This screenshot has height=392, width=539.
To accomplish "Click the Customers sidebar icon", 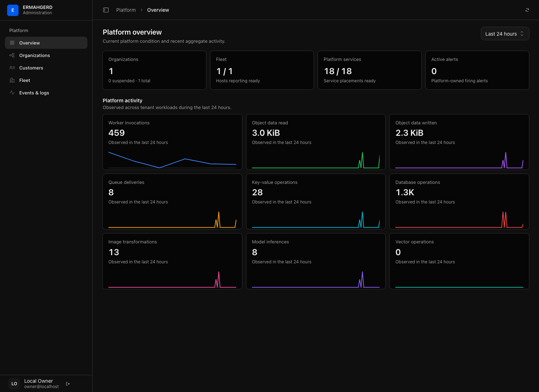I will [x=12, y=68].
